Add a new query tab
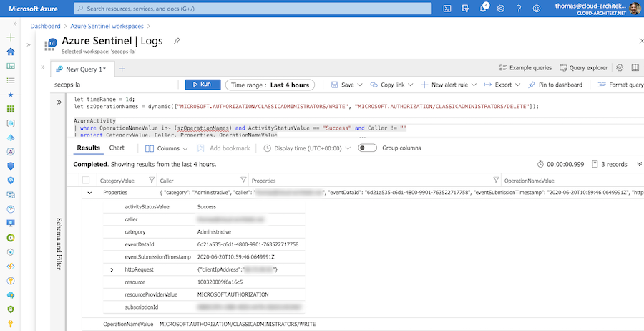The height and width of the screenshot is (331, 644). [x=122, y=69]
